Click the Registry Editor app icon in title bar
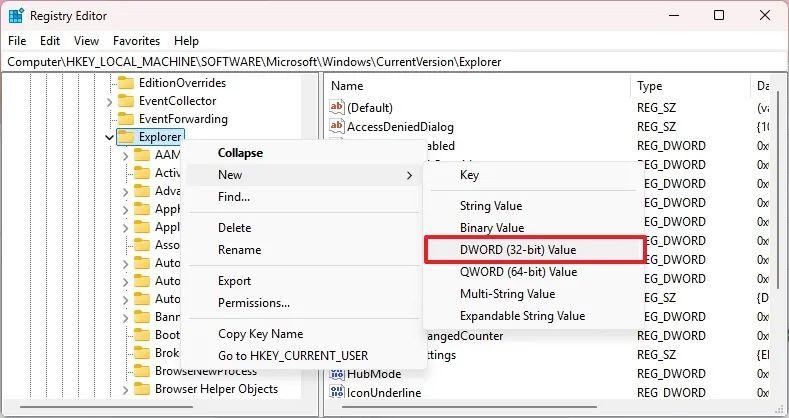 [16, 16]
